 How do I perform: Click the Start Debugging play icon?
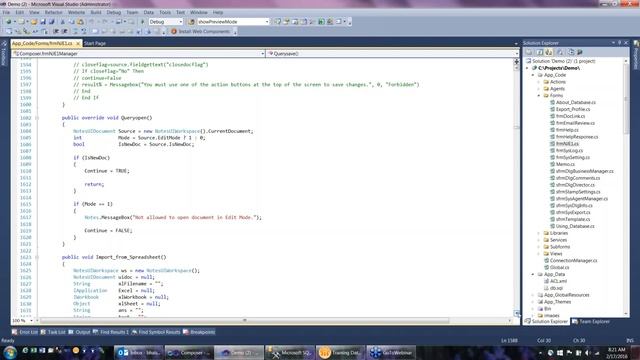(142, 22)
